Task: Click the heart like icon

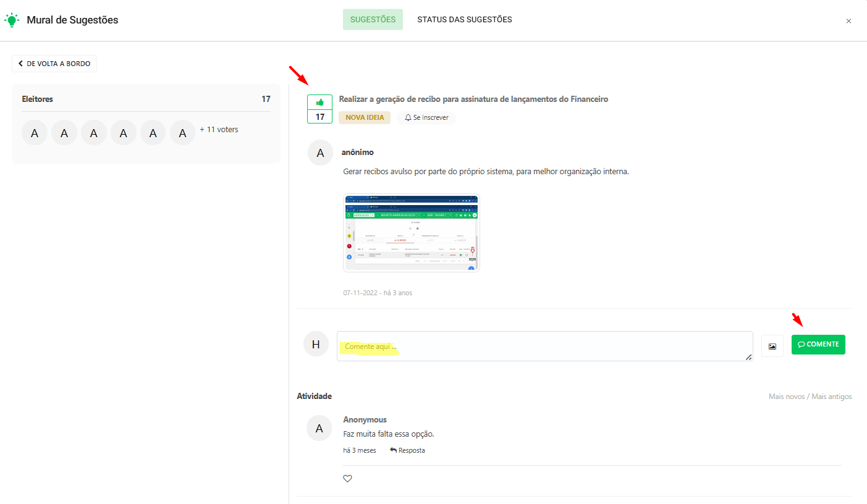Action: click(x=347, y=479)
